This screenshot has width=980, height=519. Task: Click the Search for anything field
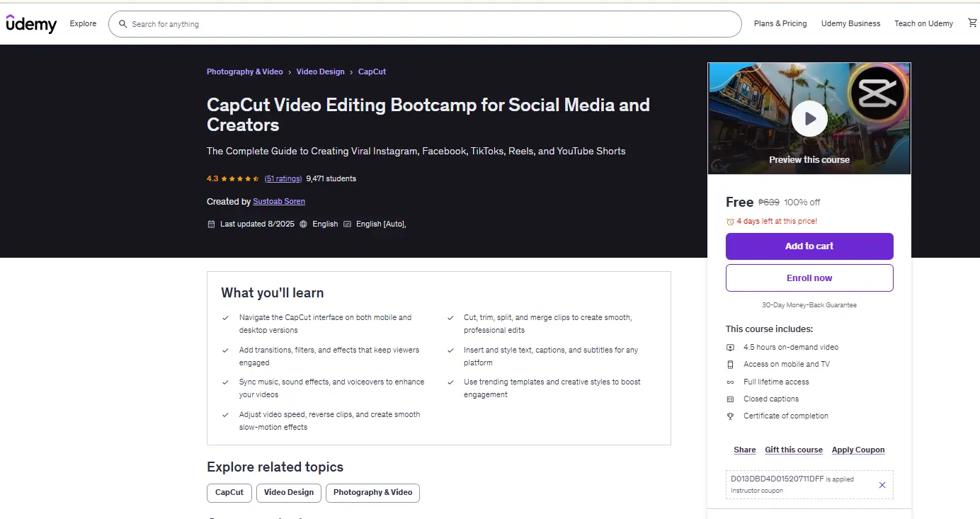point(425,24)
